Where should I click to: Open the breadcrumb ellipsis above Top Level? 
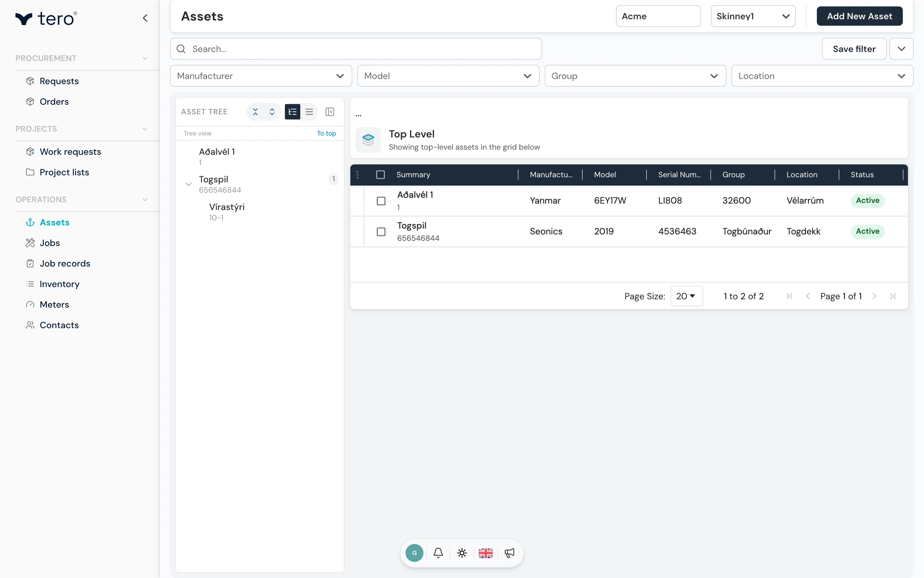pos(358,115)
